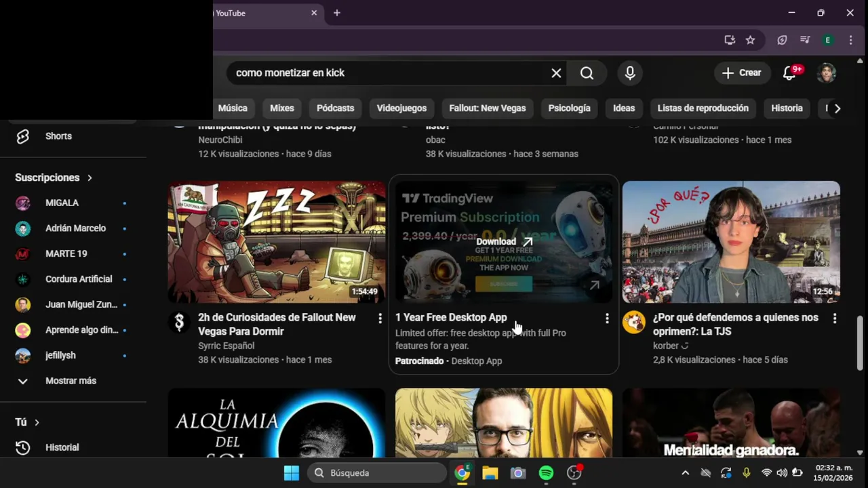
Task: Start voice search with the microphone
Action: [x=630, y=73]
